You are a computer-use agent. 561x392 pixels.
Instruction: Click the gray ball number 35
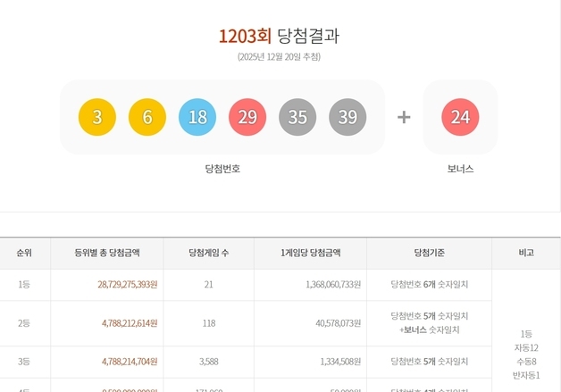(x=297, y=117)
